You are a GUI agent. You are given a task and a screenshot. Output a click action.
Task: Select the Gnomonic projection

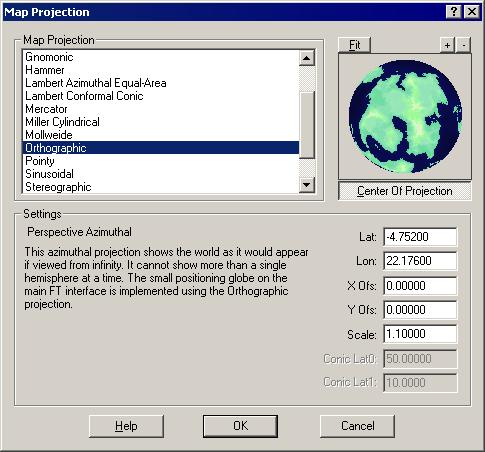pyautogui.click(x=49, y=57)
